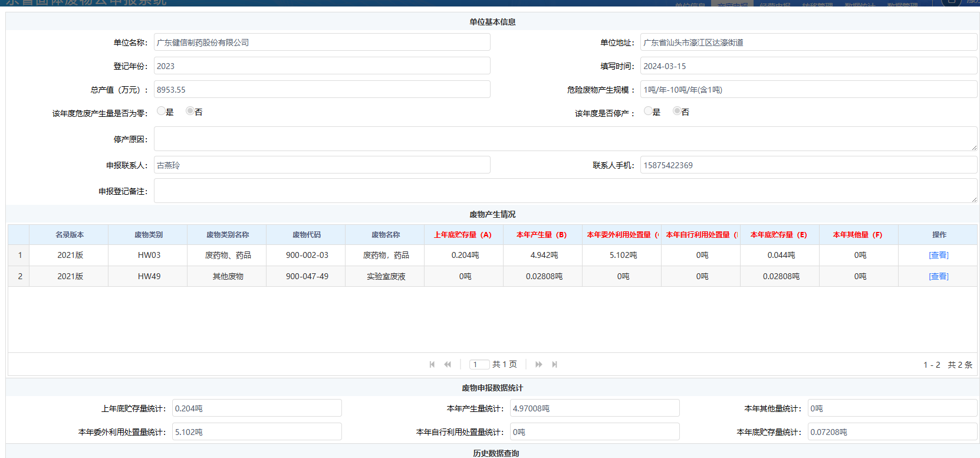Select 是 for 该年度危废产生量是否为零
The width and height of the screenshot is (980, 458).
(161, 111)
